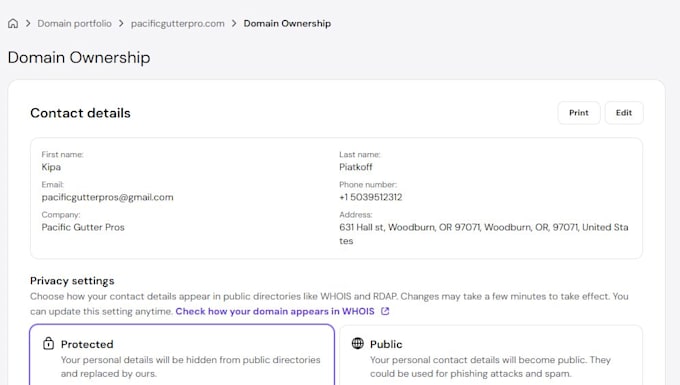Click the chevron after Domain portfolio

[121, 23]
